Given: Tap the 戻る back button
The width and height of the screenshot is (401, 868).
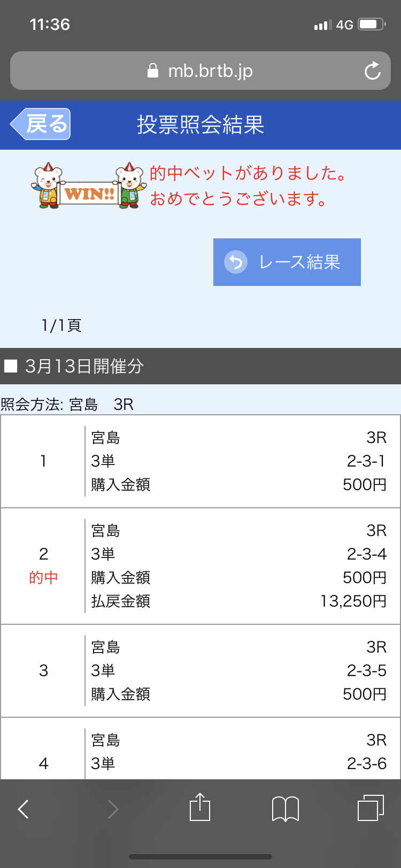Looking at the screenshot, I should point(41,124).
